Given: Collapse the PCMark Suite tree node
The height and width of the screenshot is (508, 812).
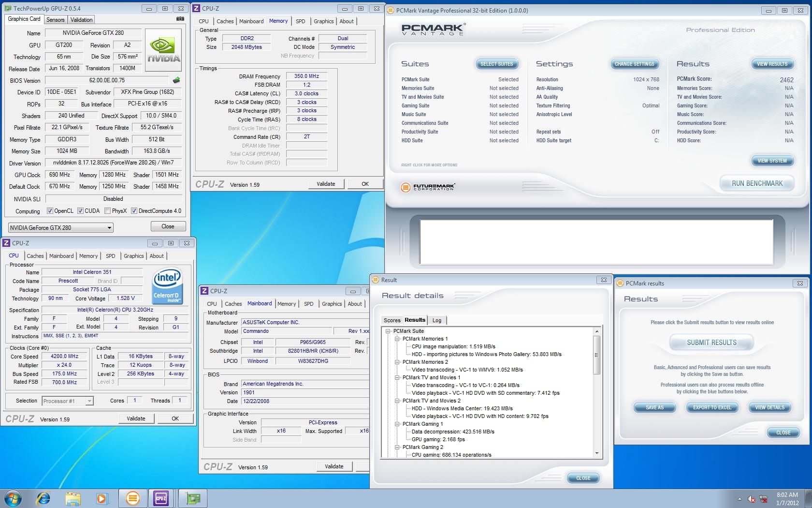Looking at the screenshot, I should pos(388,331).
